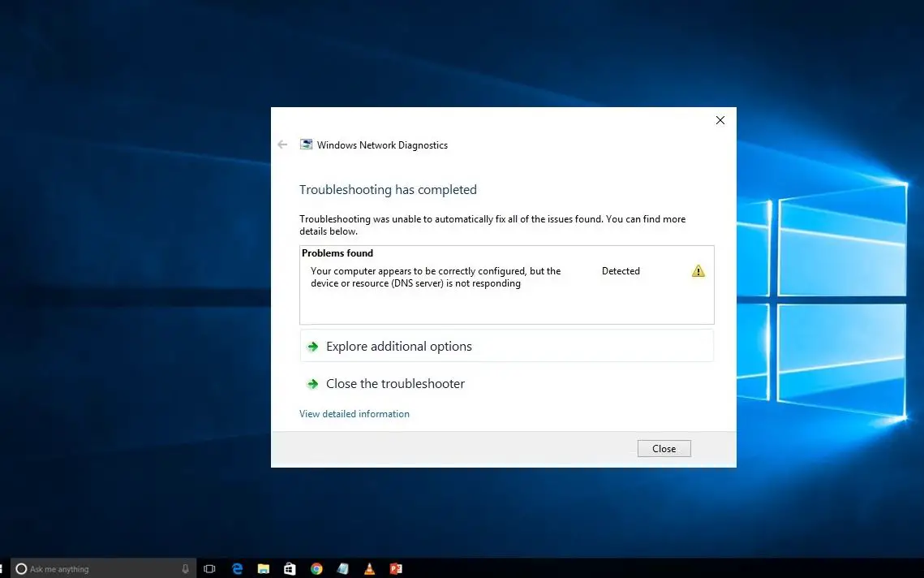Screen dimensions: 924x578
Task: Launch Google Chrome from the taskbar
Action: (x=316, y=568)
